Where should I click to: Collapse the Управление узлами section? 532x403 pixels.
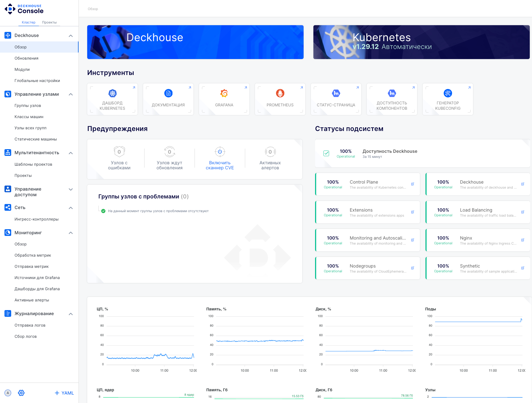coord(71,94)
